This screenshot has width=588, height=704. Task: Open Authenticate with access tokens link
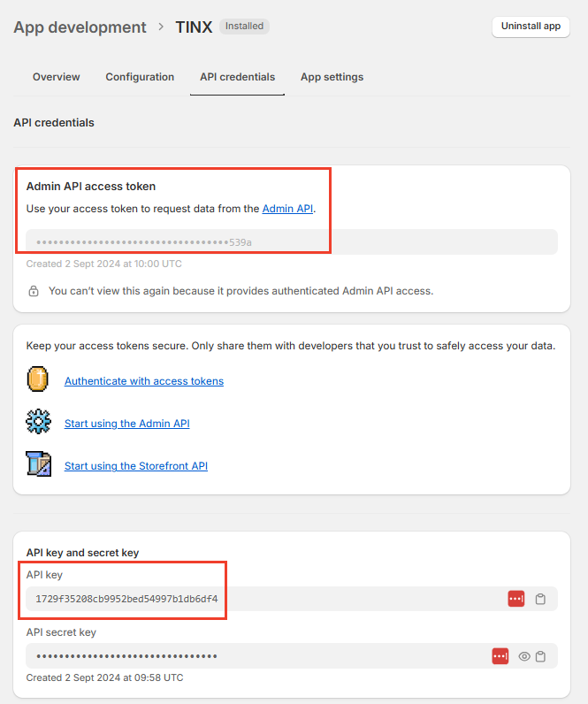[144, 381]
